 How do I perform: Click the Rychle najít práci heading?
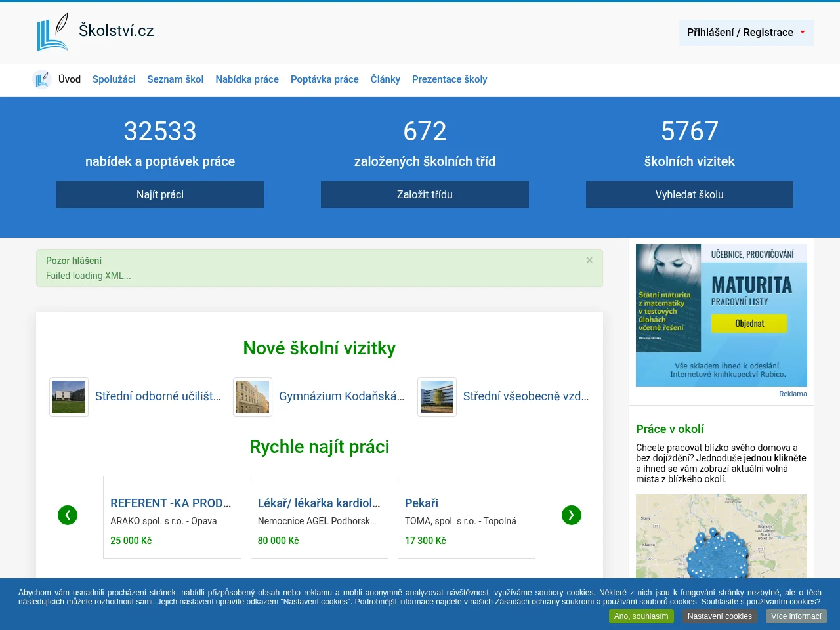[x=320, y=447]
